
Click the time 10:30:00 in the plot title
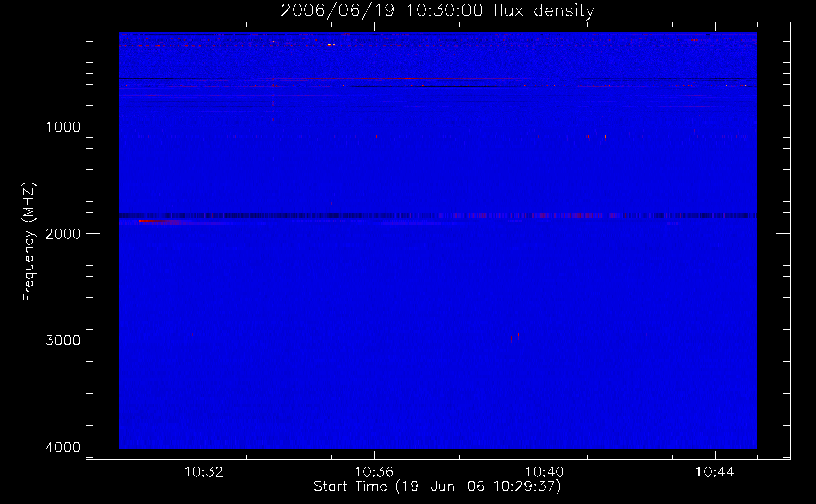444,11
